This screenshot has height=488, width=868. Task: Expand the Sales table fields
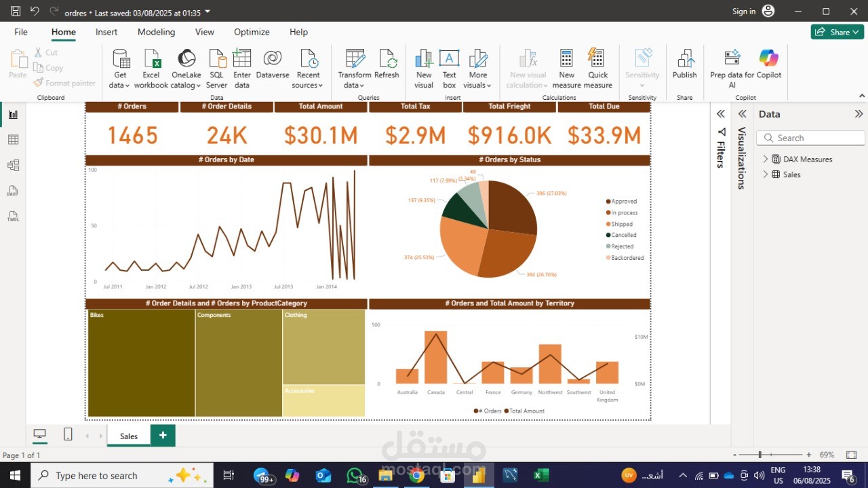pyautogui.click(x=766, y=174)
